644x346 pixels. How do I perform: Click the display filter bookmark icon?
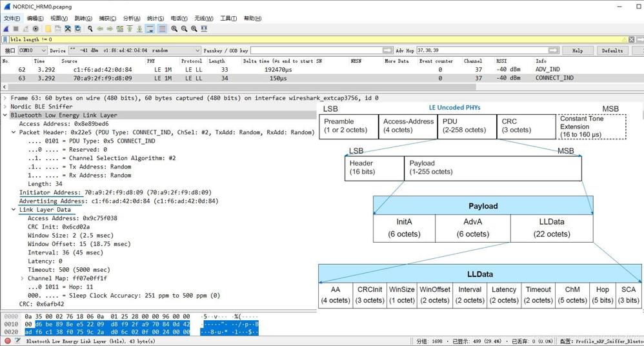pyautogui.click(x=5, y=39)
